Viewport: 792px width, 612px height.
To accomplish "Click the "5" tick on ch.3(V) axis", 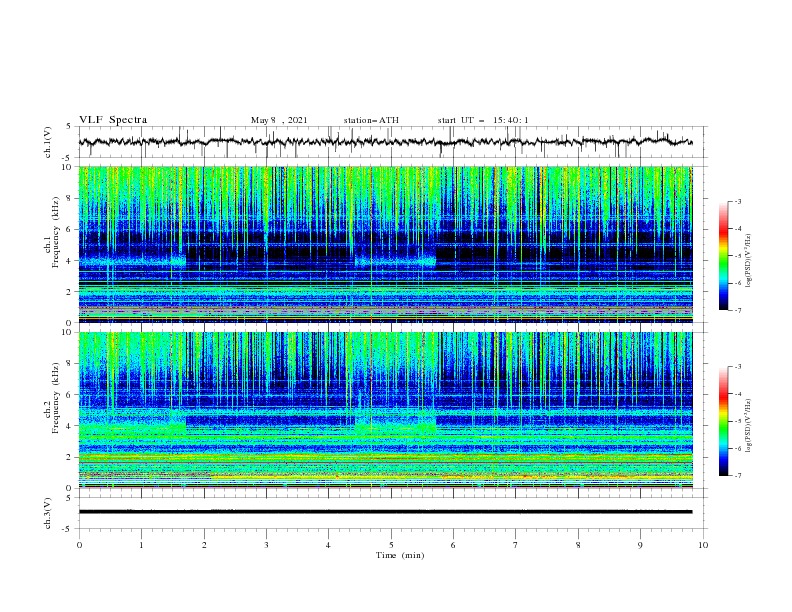I will [x=70, y=498].
